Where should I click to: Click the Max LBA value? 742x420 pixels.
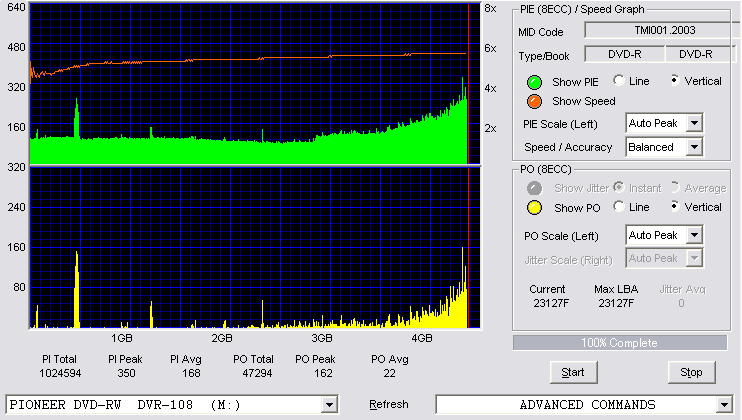point(616,303)
